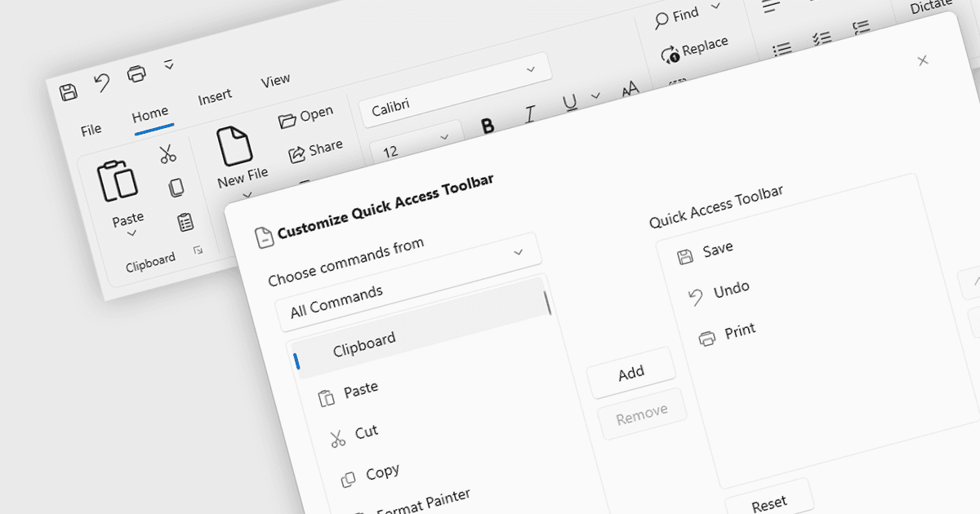The height and width of the screenshot is (514, 980).
Task: Close the Customize Quick Access Toolbar dialog
Action: pos(923,60)
